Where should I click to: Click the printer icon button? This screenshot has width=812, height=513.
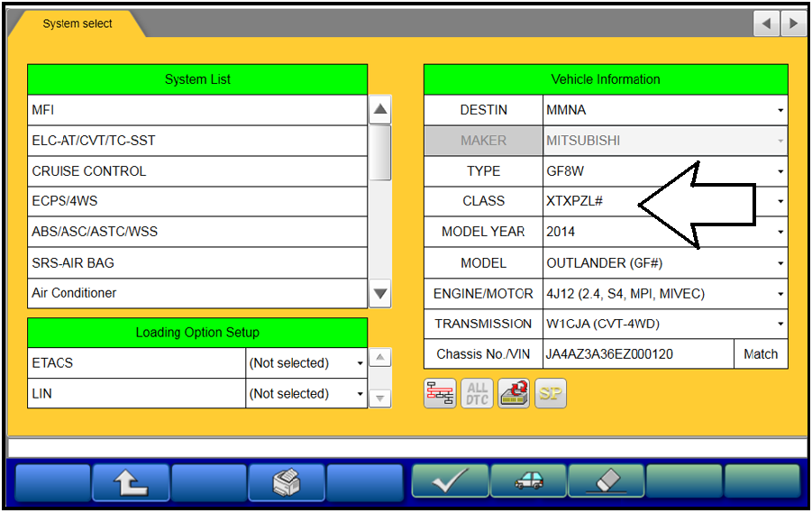pyautogui.click(x=286, y=482)
